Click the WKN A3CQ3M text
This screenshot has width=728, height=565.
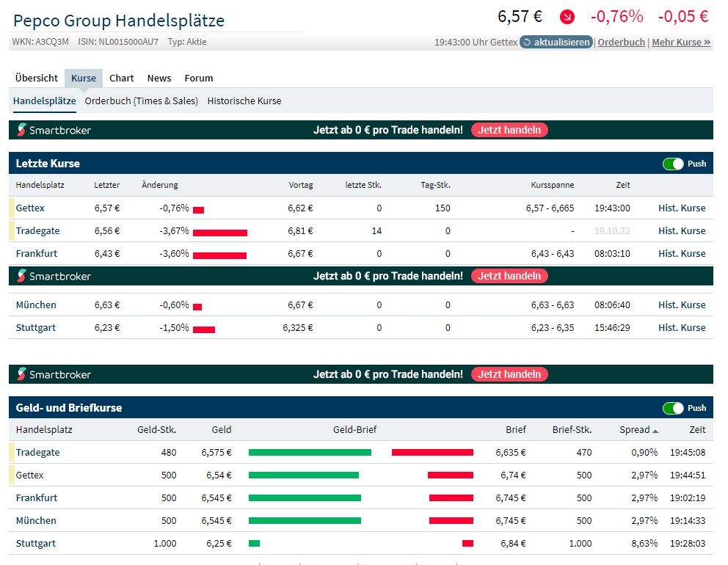tap(40, 42)
